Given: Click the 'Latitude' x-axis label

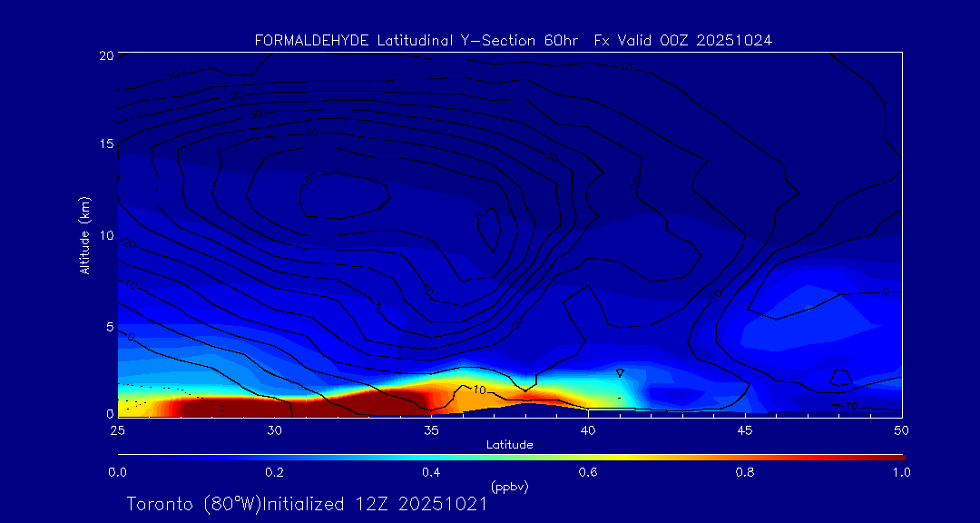Looking at the screenshot, I should point(509,444).
